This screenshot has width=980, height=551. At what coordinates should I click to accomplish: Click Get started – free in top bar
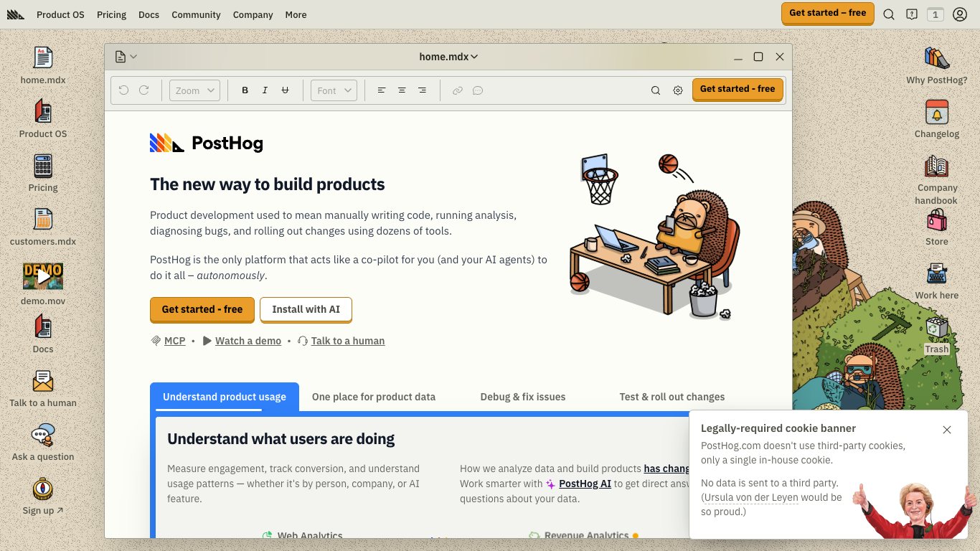828,14
